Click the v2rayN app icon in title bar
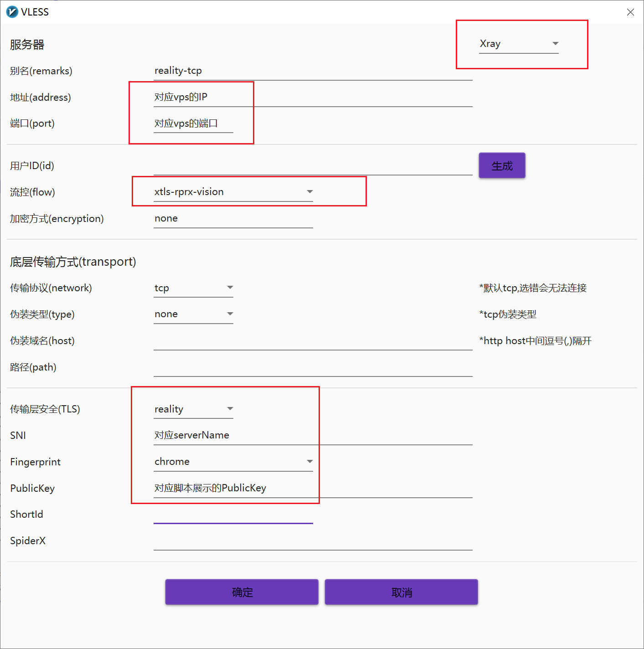This screenshot has width=644, height=649. [x=12, y=12]
